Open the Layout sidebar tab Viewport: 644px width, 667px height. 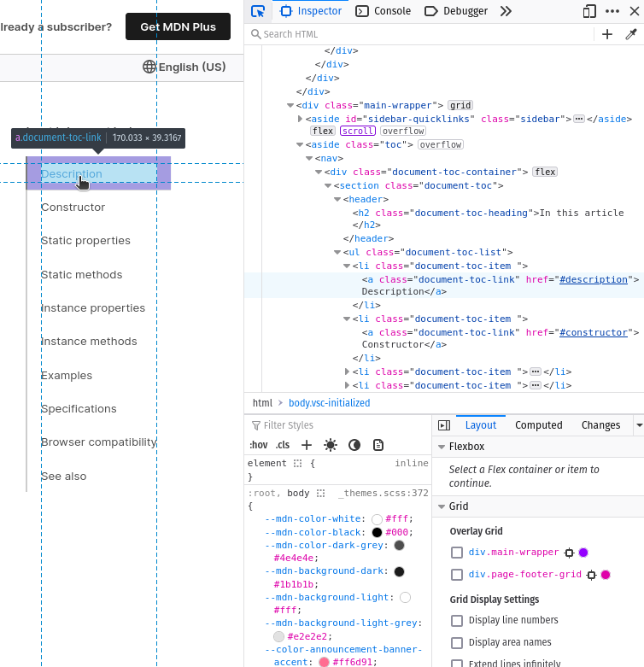[x=481, y=425]
